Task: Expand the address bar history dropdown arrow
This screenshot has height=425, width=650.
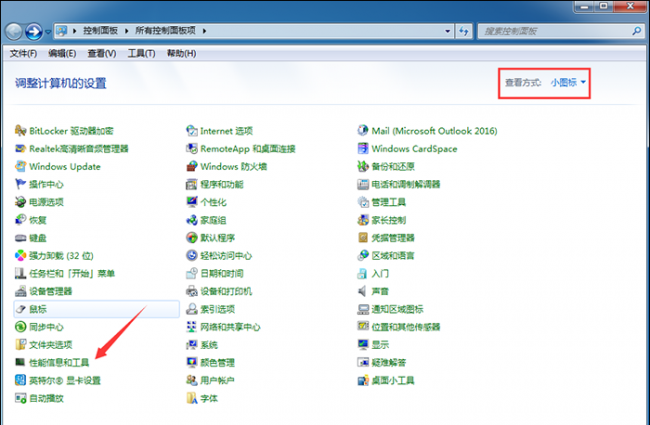Action: 448,31
